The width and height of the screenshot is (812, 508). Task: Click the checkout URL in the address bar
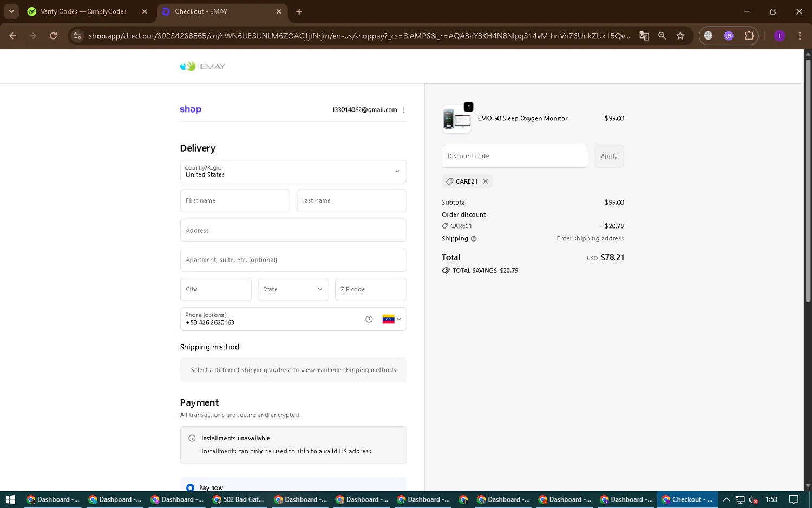[359, 36]
